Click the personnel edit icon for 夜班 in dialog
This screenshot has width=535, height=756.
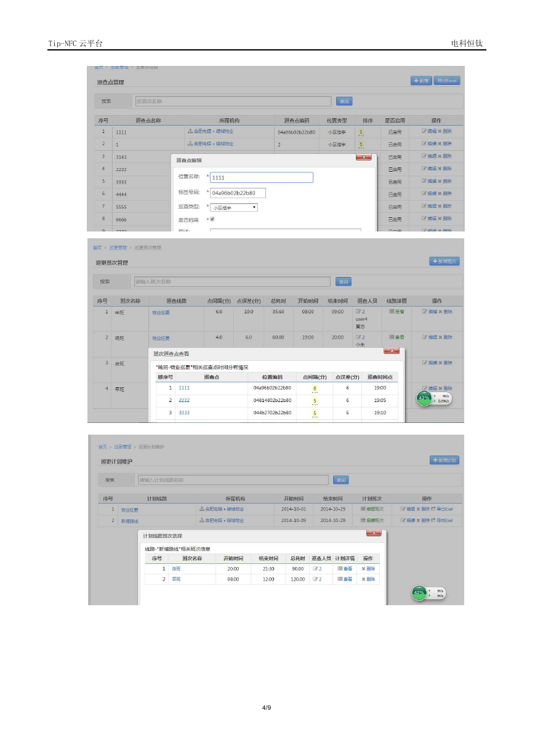[315, 568]
